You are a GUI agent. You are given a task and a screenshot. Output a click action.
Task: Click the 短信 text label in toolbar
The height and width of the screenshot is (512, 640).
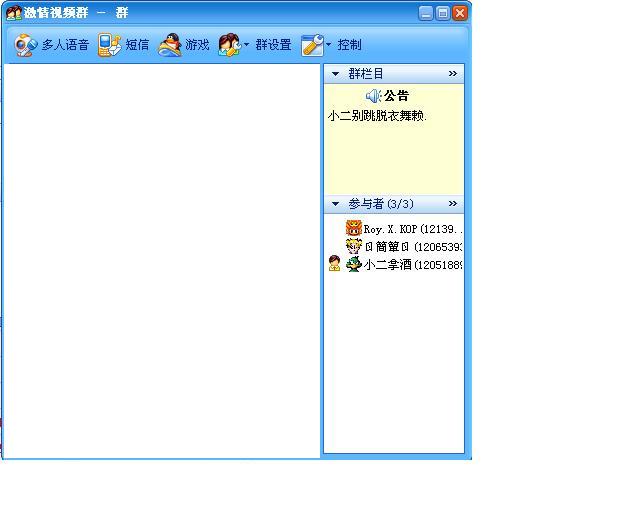137,45
